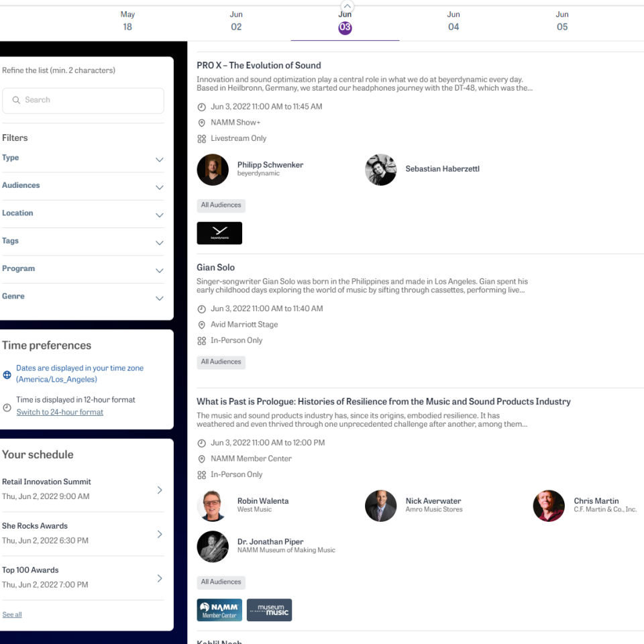Click the NAMM Show+ location text
This screenshot has width=644, height=644.
[x=235, y=122]
